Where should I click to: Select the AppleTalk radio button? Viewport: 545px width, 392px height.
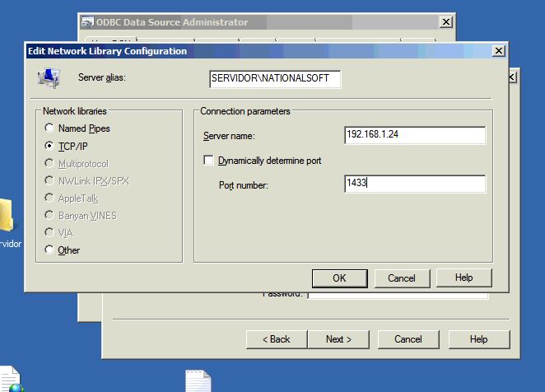click(49, 198)
